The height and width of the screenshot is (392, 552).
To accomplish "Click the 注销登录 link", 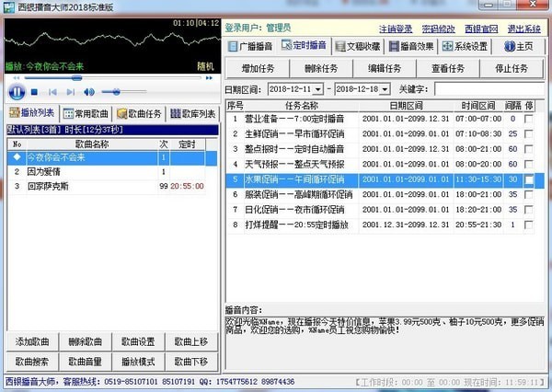I will pos(396,29).
